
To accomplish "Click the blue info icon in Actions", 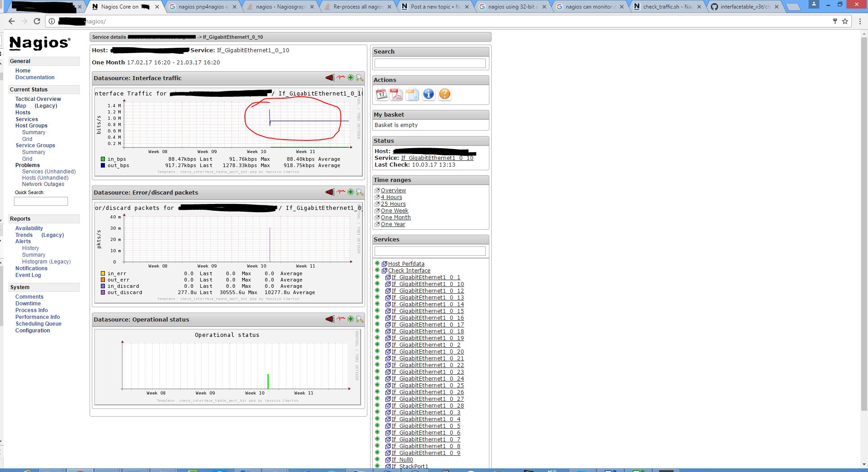I will (x=429, y=94).
